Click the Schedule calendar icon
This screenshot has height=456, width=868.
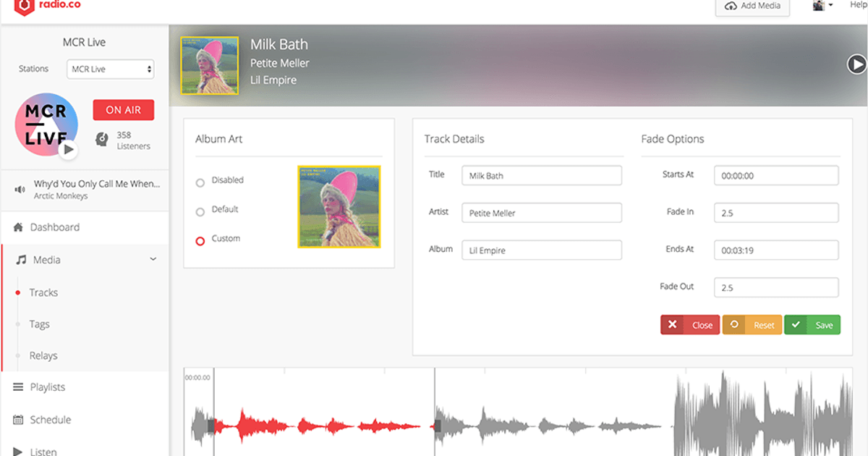[19, 420]
